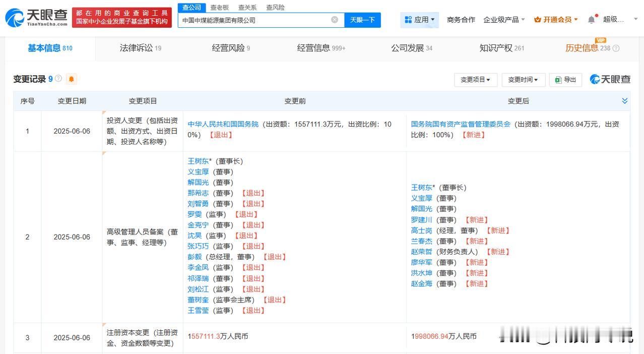Open the 罗雯 supervisor link
Viewport: 644px width, 354px height.
(x=195, y=214)
